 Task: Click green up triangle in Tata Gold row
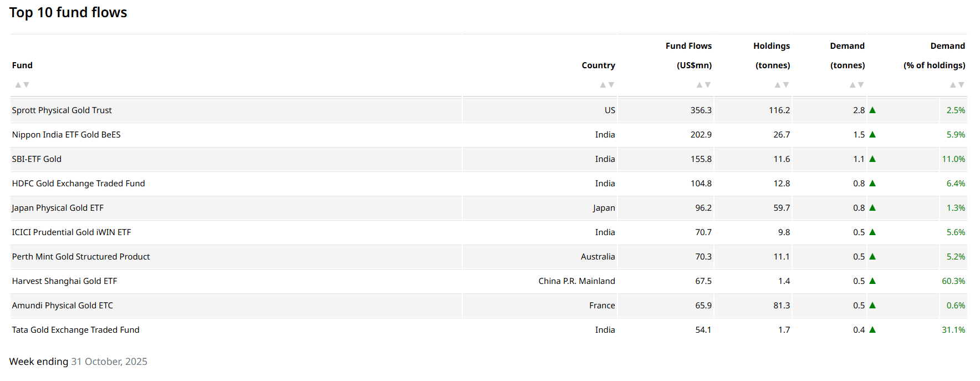click(872, 329)
